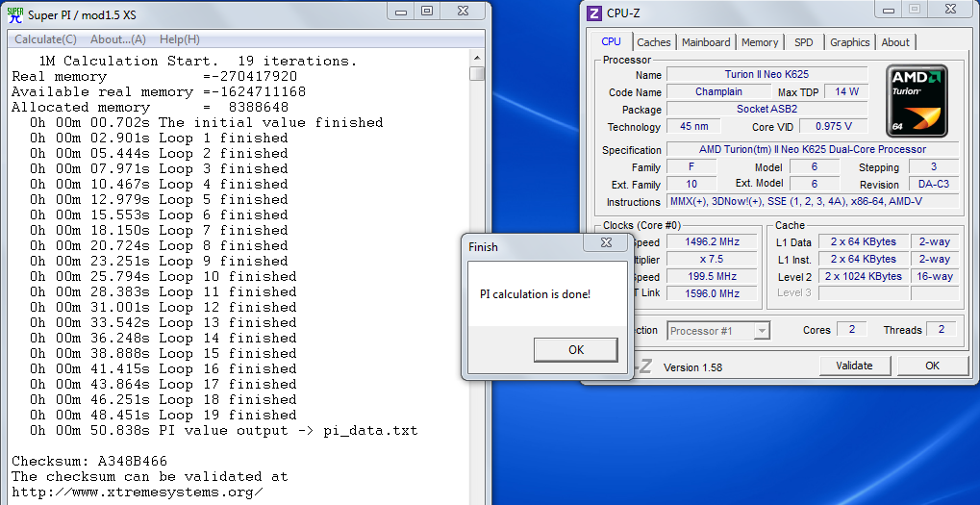Click the Super PI vertical scrollbar thumb
The width and height of the screenshot is (980, 505).
[x=478, y=74]
